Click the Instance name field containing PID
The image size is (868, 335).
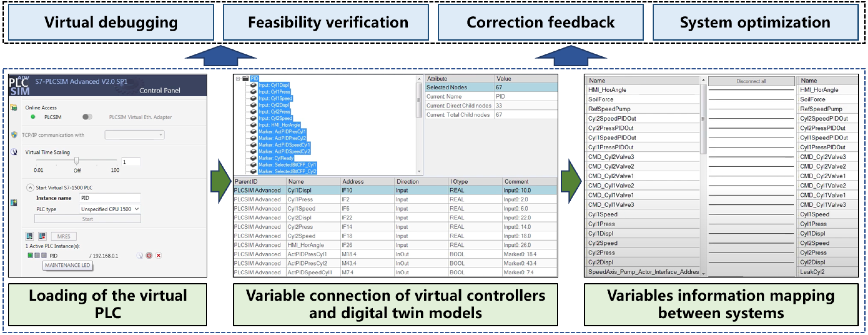point(110,198)
